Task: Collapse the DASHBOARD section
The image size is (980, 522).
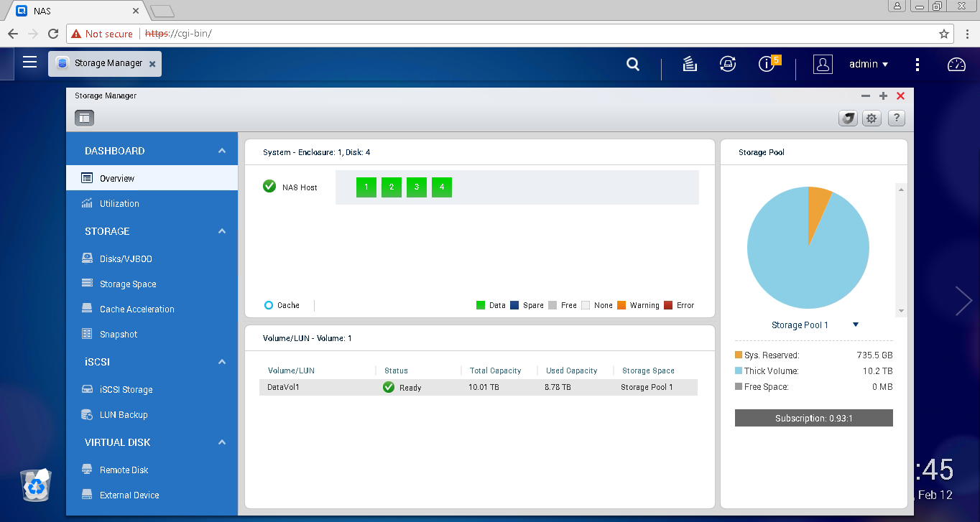Action: [x=222, y=151]
